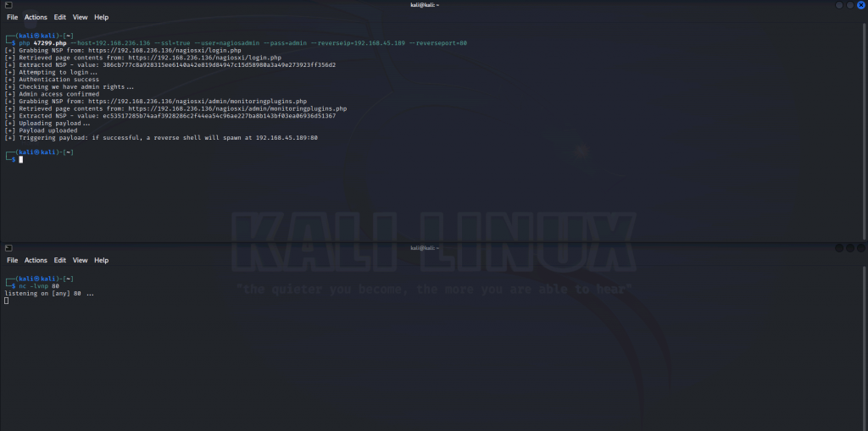Close the bottom terminal window
Image resolution: width=868 pixels, height=431 pixels.
[x=861, y=248]
